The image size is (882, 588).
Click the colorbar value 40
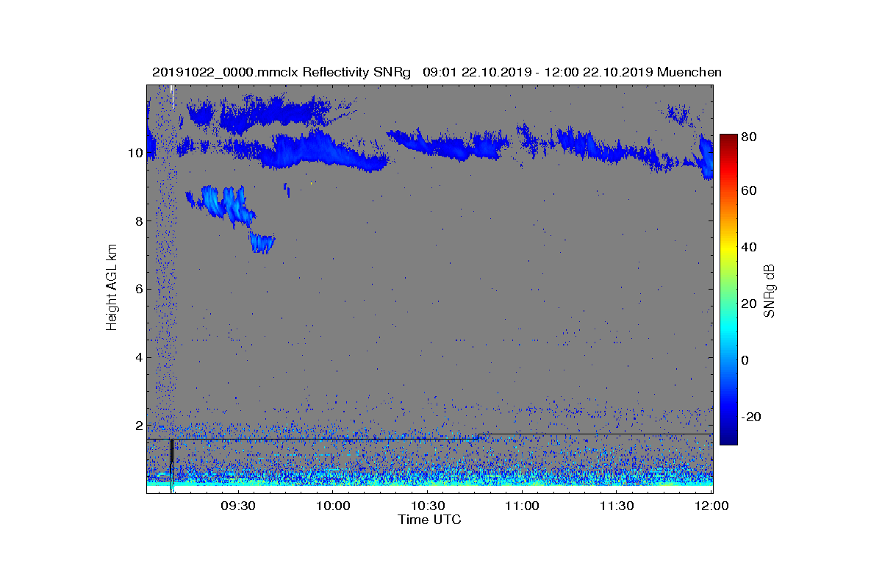(750, 247)
